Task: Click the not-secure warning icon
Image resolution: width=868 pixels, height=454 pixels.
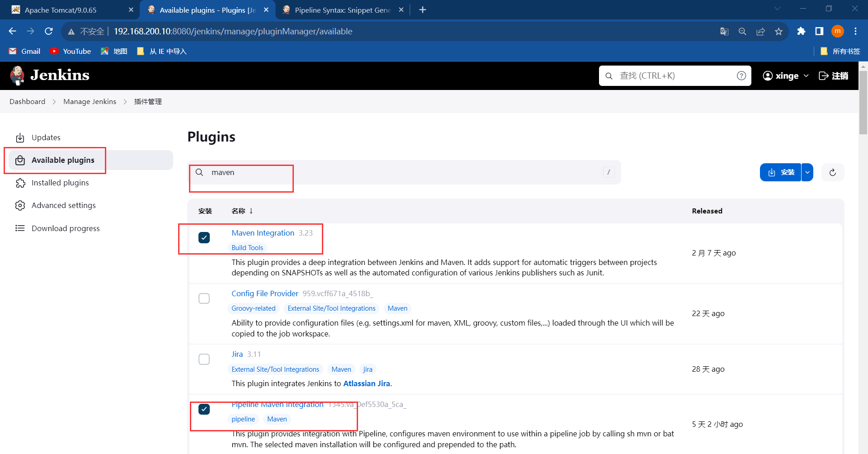Action: (71, 32)
